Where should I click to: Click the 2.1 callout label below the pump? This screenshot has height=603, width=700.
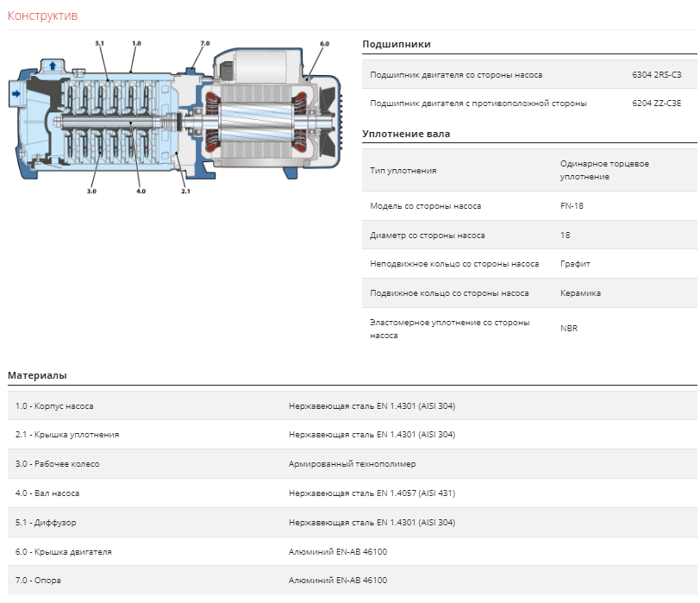click(x=185, y=192)
